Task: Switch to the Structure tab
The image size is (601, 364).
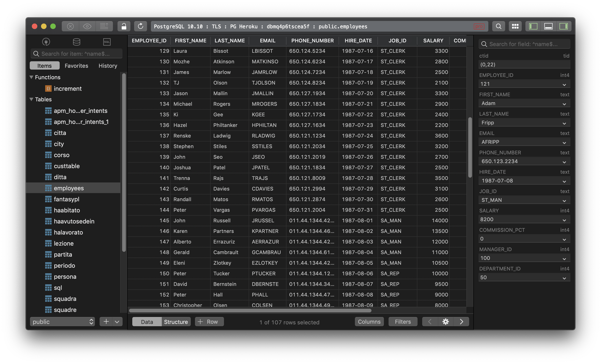Action: click(x=176, y=322)
